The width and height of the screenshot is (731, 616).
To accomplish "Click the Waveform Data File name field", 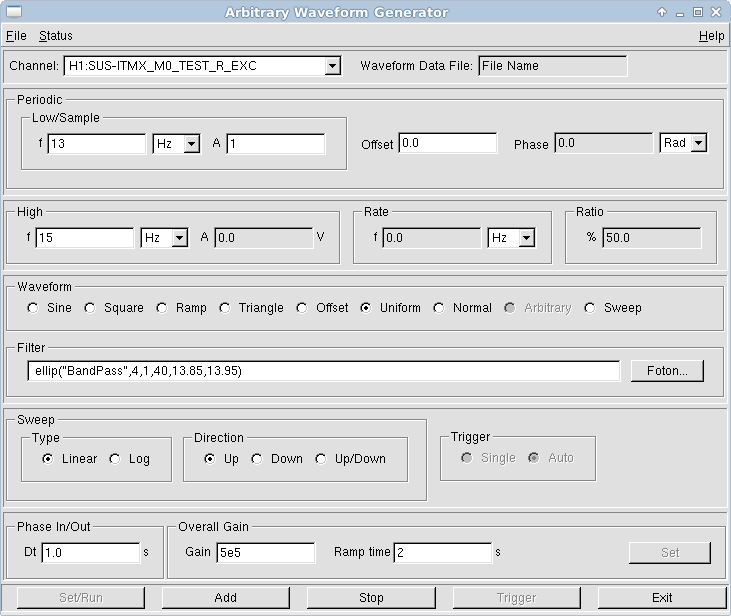I will tap(552, 66).
